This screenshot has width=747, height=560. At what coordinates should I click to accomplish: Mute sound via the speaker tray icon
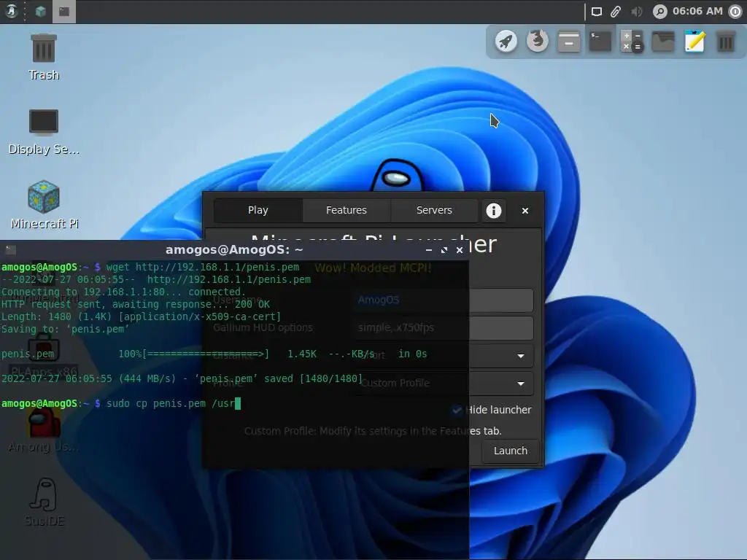tap(636, 12)
